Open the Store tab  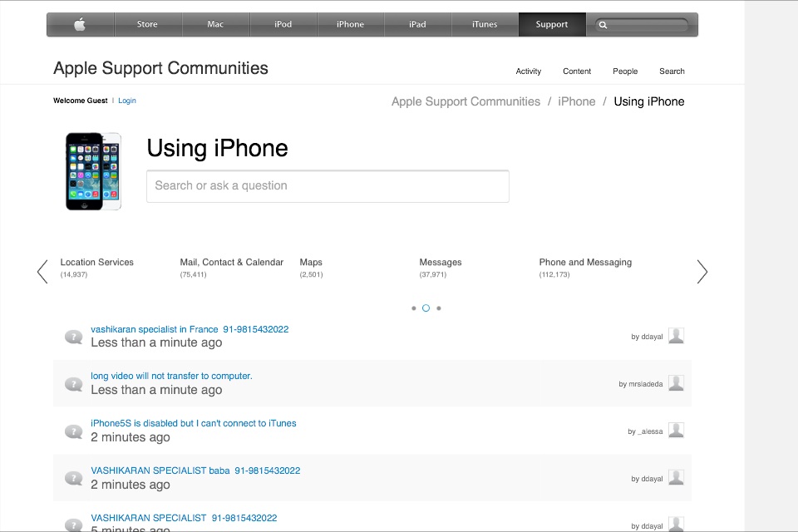click(x=147, y=24)
